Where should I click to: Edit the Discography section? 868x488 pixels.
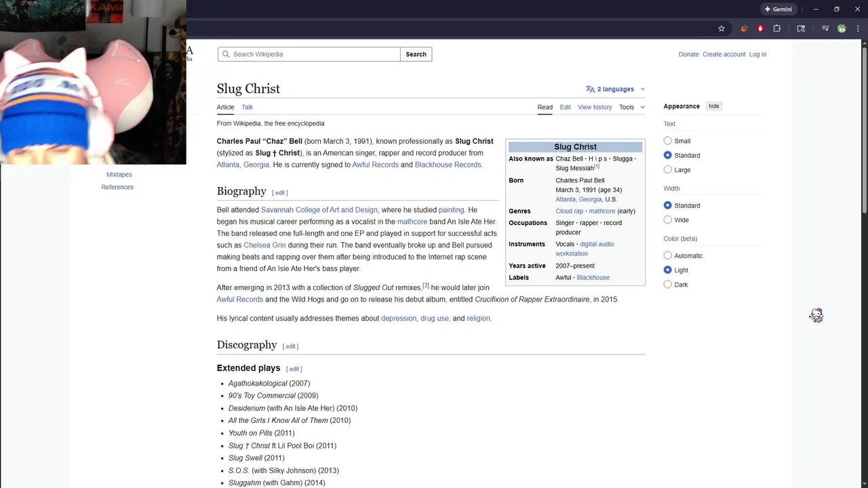[x=290, y=346]
